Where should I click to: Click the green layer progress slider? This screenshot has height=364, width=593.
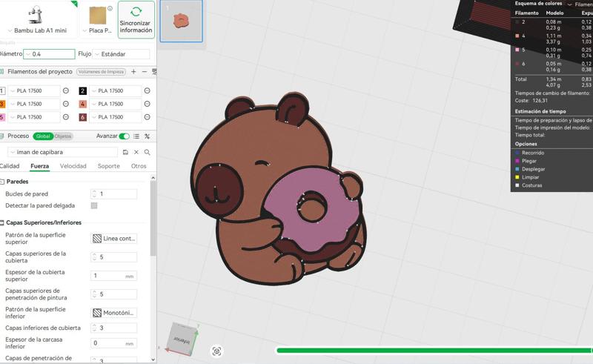[x=434, y=351]
